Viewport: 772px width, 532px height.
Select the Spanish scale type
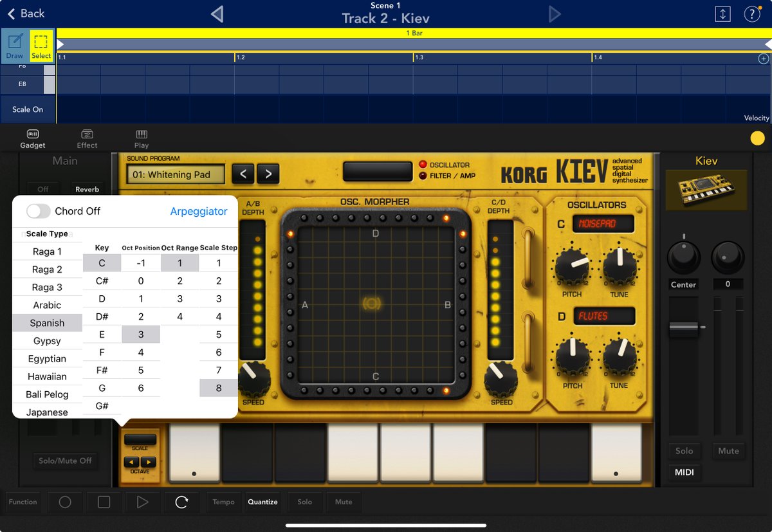click(47, 323)
